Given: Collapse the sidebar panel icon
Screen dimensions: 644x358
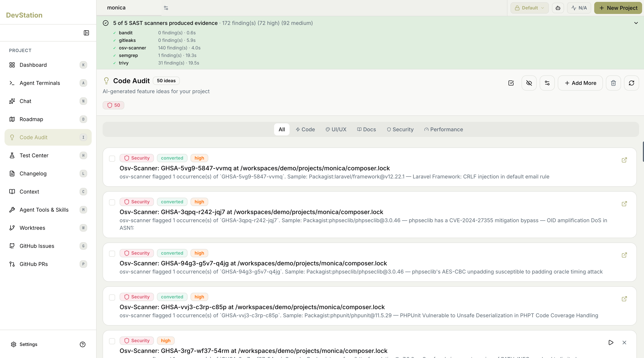Looking at the screenshot, I should click(86, 33).
